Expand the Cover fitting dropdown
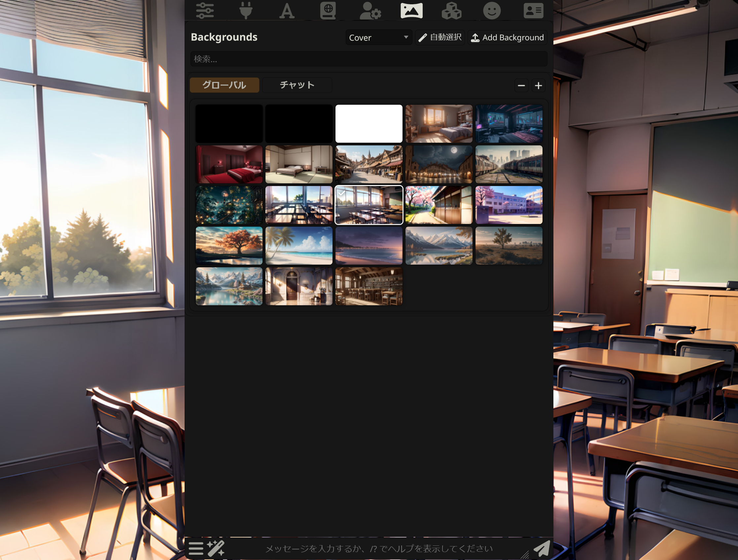The height and width of the screenshot is (560, 738). [378, 37]
